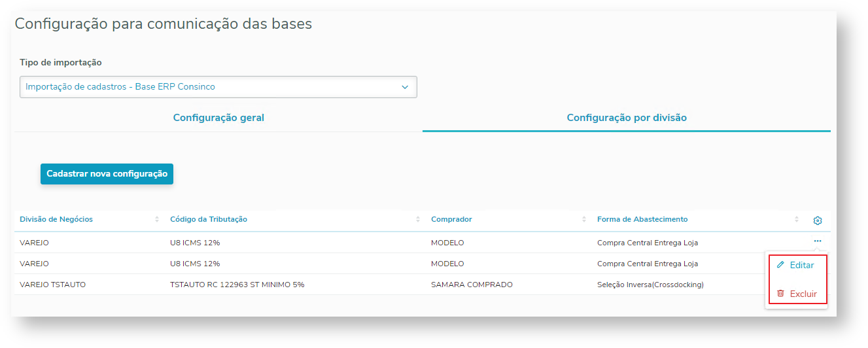The image size is (868, 348).
Task: Click TSTAUTO RC 122963 ST MINIMO 5% cell
Action: [237, 285]
